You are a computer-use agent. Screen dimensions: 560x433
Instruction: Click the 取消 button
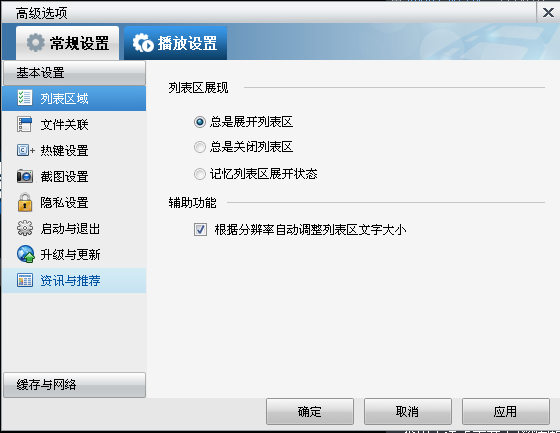pyautogui.click(x=408, y=412)
